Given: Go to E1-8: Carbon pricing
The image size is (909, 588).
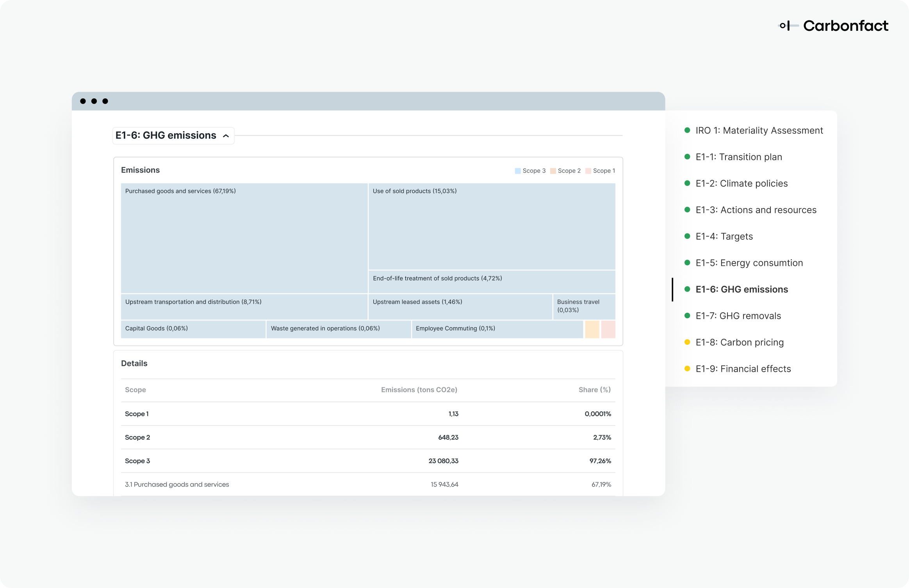Looking at the screenshot, I should click(x=740, y=342).
